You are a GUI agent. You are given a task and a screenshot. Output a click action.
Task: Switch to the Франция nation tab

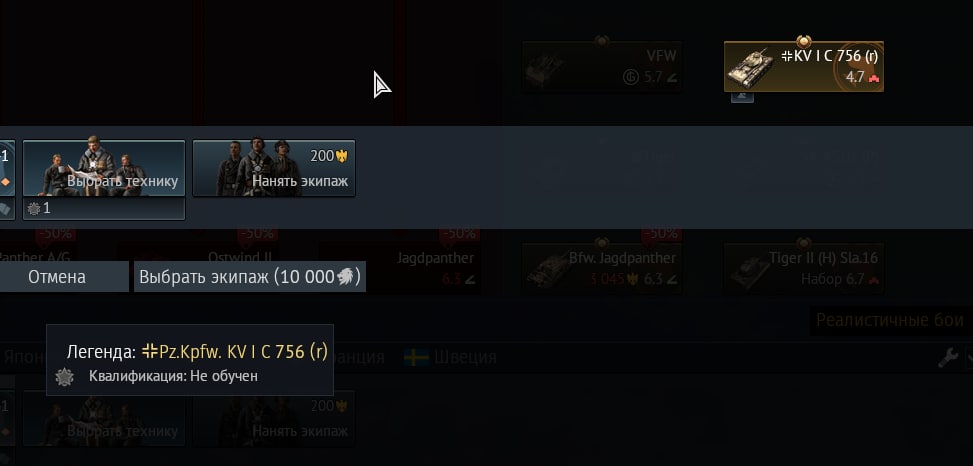[360, 357]
